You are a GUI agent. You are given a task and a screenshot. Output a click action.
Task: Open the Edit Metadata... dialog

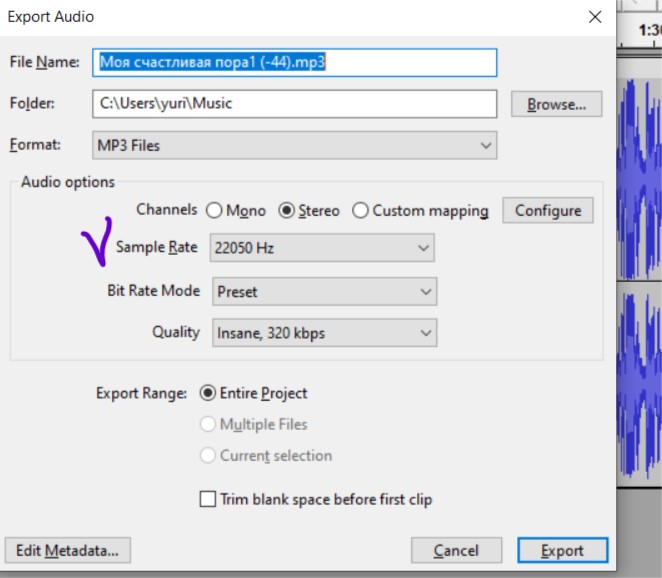coord(67,550)
